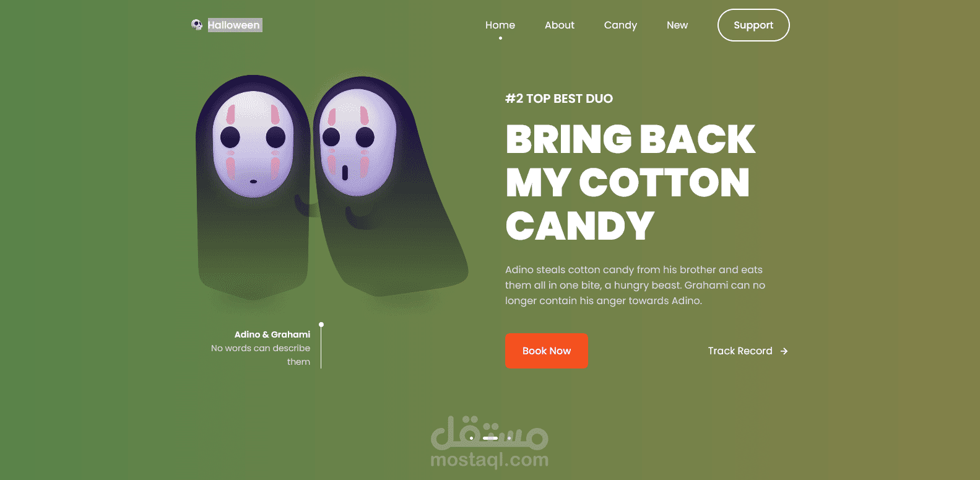Click the Adino & Grahami caption
The width and height of the screenshot is (980, 480).
click(272, 334)
